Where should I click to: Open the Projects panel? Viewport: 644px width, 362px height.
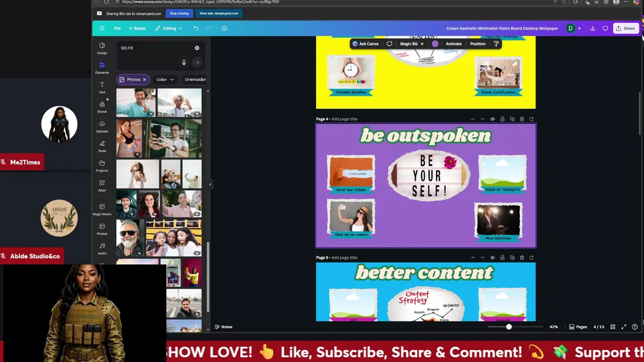tap(102, 166)
